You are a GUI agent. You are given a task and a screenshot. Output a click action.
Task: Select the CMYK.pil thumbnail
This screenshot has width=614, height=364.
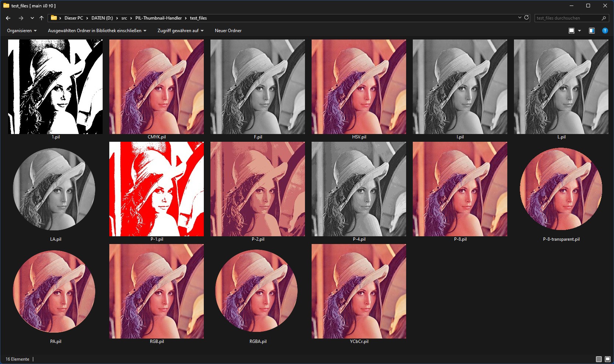(157, 87)
